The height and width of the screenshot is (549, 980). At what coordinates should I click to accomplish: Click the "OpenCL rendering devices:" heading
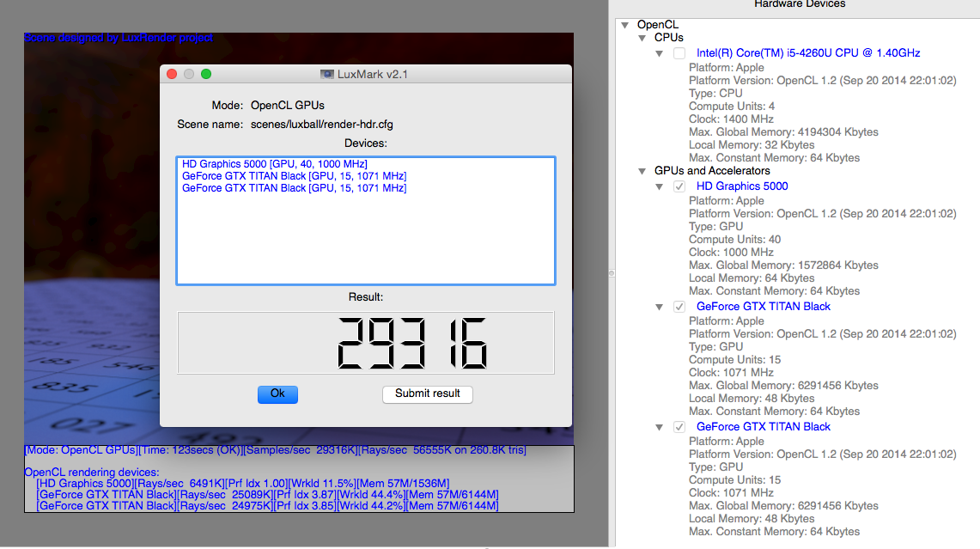(x=91, y=472)
